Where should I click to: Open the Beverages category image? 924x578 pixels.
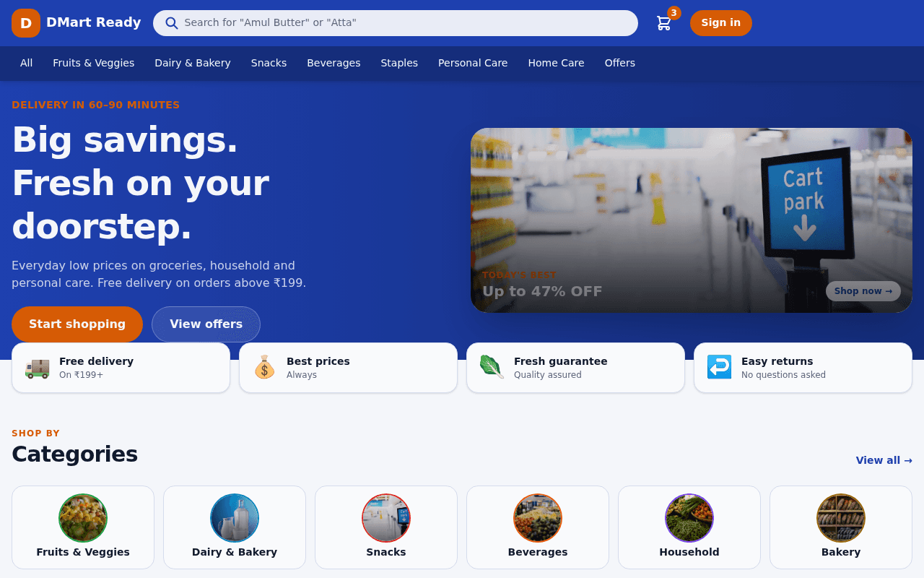coord(538,518)
